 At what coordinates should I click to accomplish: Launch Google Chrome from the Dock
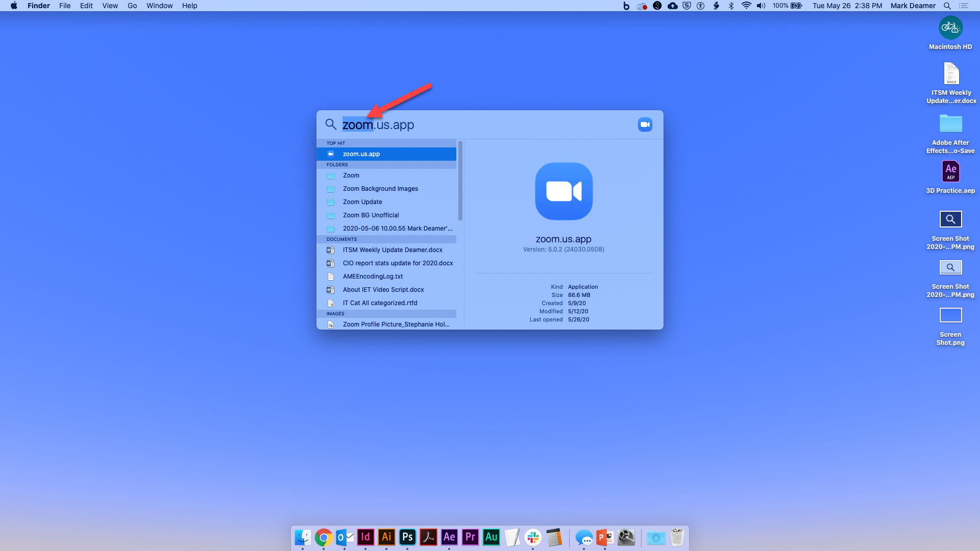tap(324, 537)
